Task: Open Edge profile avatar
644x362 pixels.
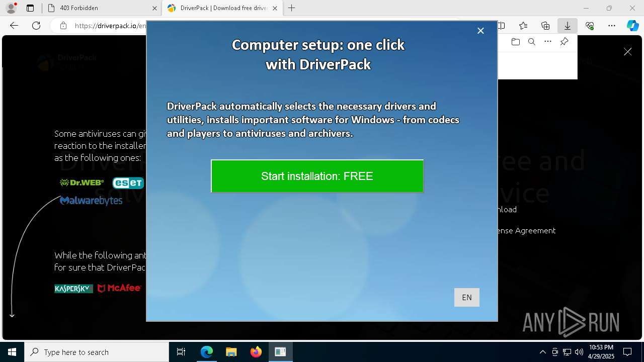Action: tap(11, 8)
